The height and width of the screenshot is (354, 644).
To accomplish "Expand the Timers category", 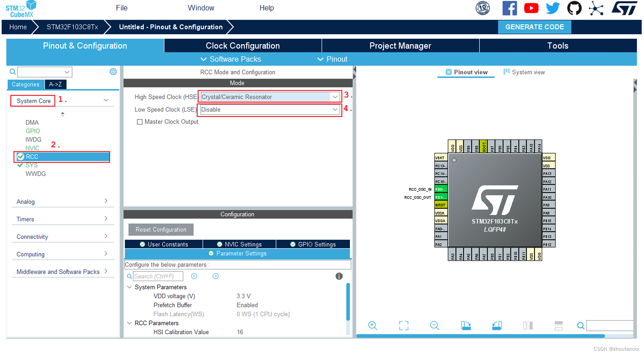I will click(106, 218).
